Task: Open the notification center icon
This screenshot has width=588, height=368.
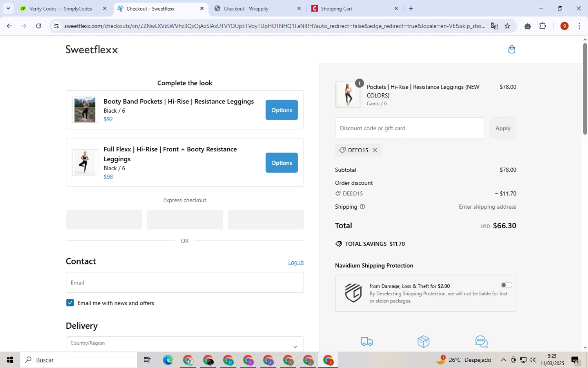Action: pyautogui.click(x=575, y=360)
